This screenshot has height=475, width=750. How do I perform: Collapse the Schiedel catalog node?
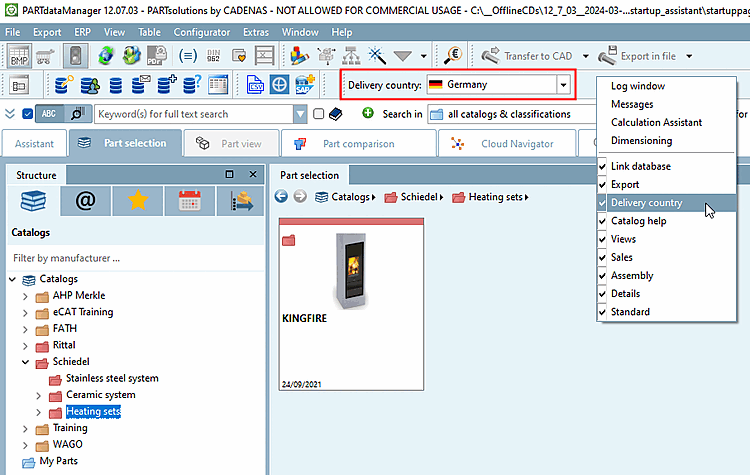pos(25,362)
